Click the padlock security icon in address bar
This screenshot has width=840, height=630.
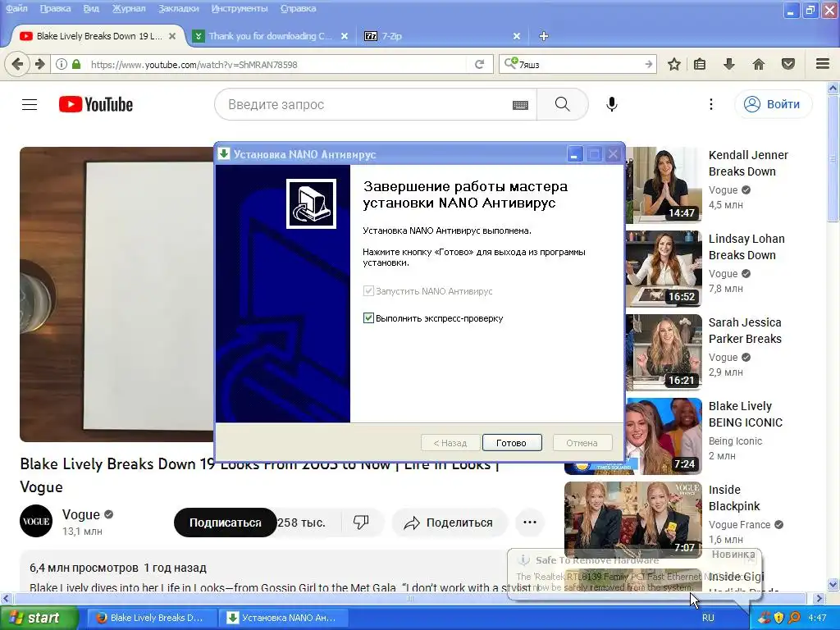tap(76, 64)
